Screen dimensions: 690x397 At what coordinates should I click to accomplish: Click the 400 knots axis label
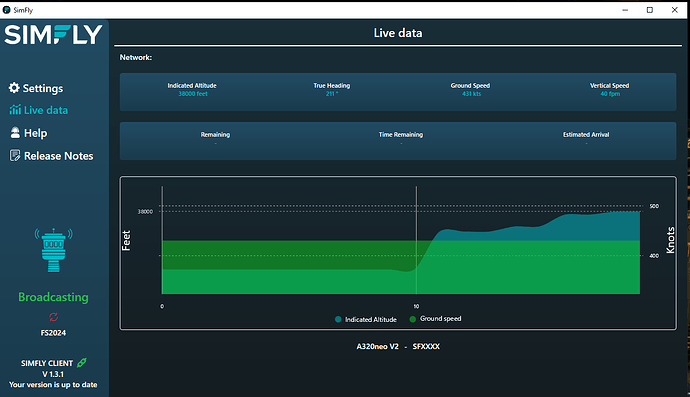pyautogui.click(x=654, y=256)
